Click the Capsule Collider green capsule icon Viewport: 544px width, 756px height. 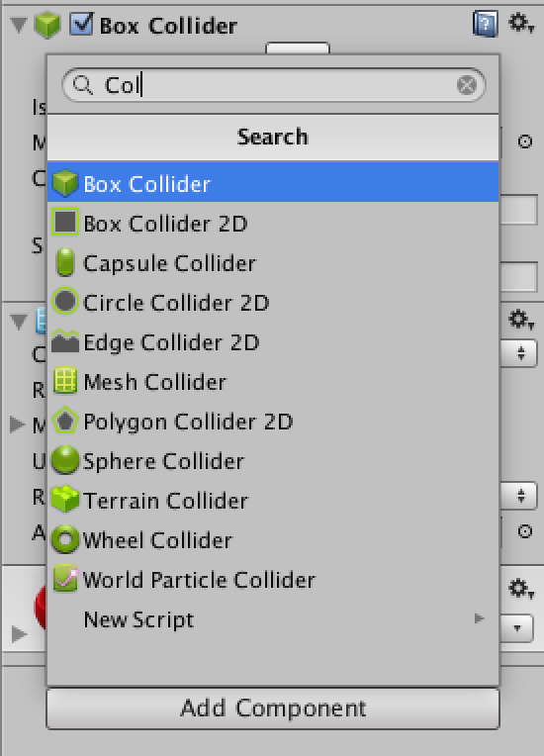(x=65, y=262)
